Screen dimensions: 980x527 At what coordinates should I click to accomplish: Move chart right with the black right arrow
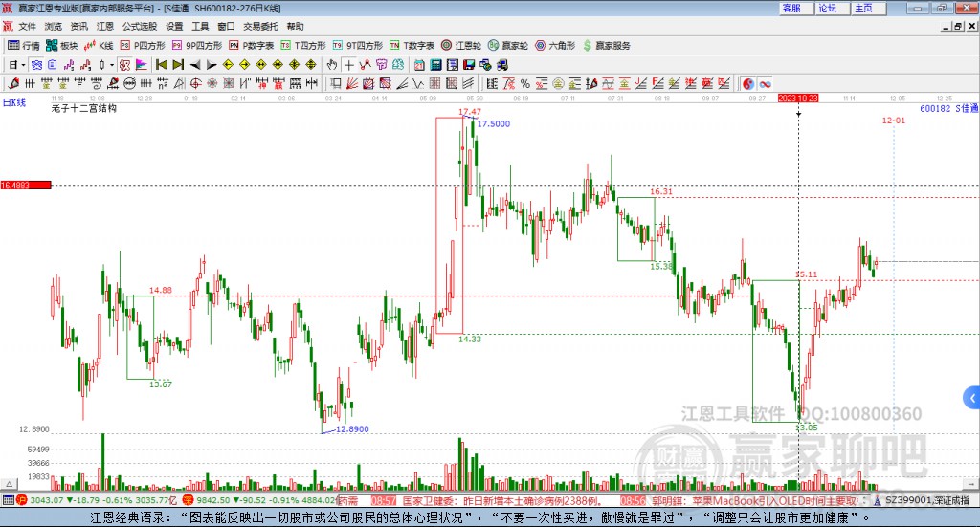pos(212,65)
